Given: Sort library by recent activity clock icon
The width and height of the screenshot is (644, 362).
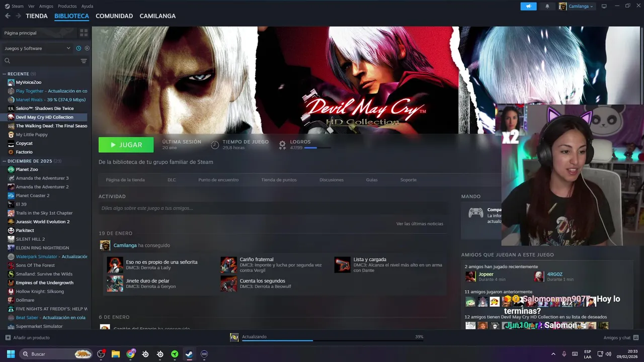Looking at the screenshot, I should (x=78, y=48).
